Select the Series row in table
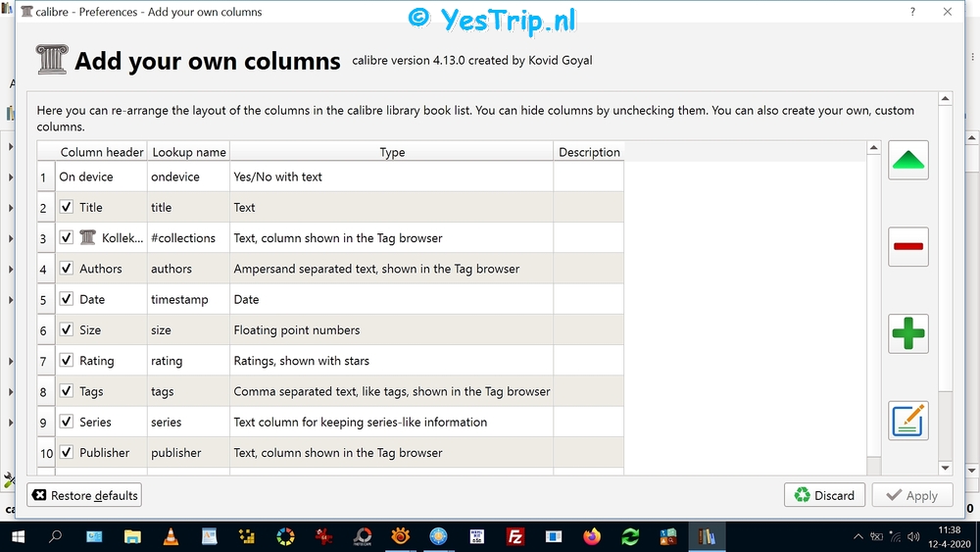980x552 pixels. (294, 423)
